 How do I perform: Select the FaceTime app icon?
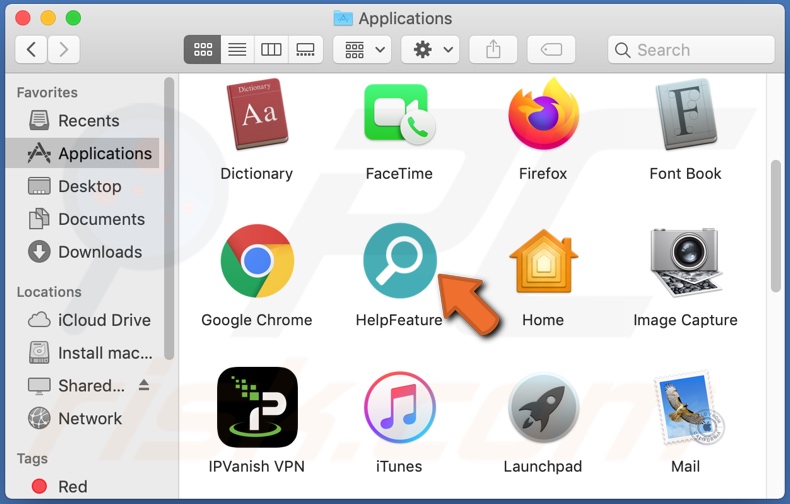click(x=400, y=115)
